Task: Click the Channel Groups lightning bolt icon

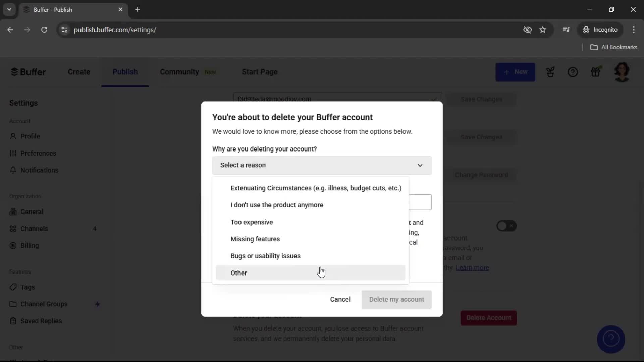Action: [97, 304]
